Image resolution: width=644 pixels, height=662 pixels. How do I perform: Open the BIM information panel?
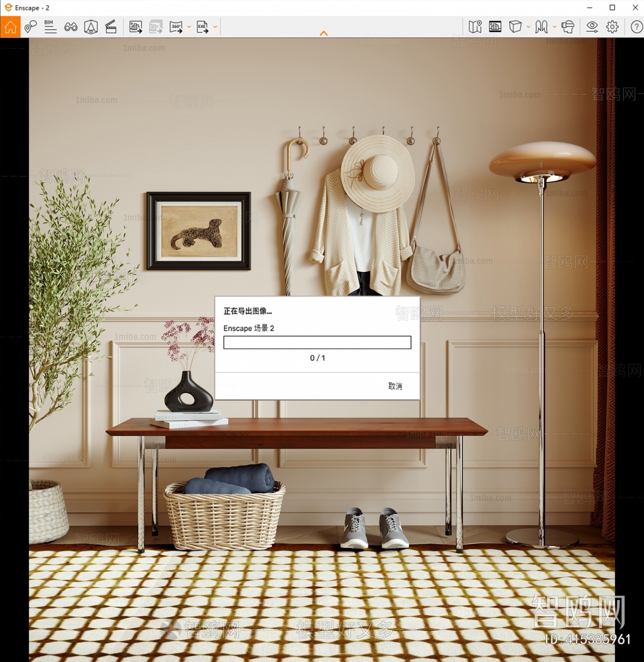[x=50, y=27]
